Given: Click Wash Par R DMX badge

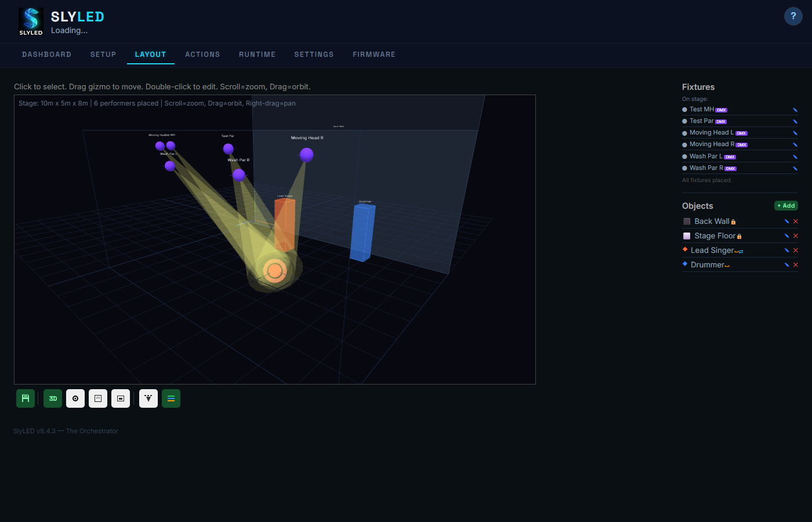Looking at the screenshot, I should coord(731,169).
